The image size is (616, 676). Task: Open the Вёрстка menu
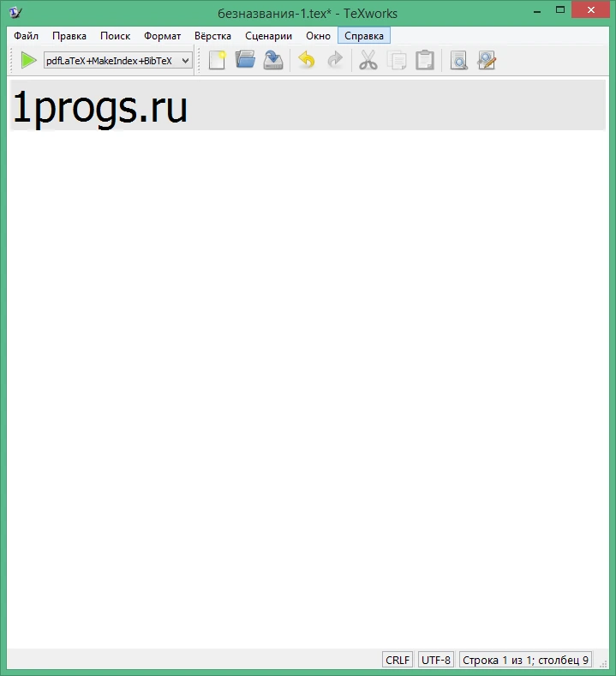click(213, 36)
